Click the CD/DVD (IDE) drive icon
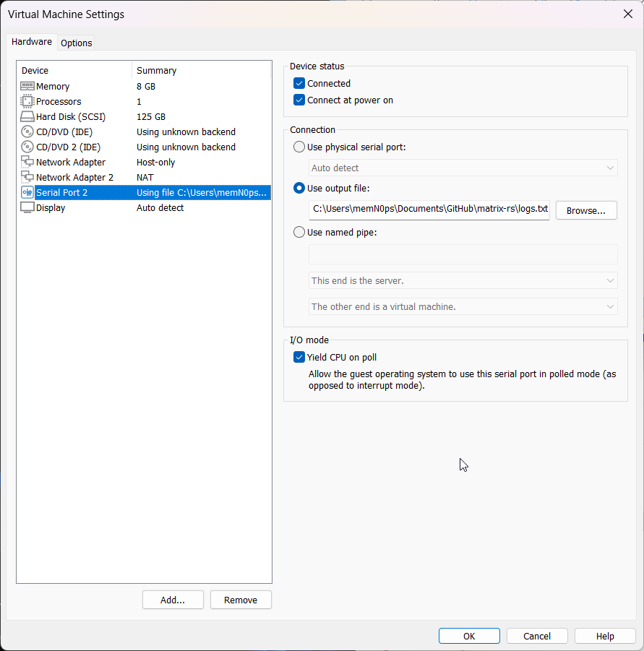Image resolution: width=644 pixels, height=651 pixels. pyautogui.click(x=26, y=132)
